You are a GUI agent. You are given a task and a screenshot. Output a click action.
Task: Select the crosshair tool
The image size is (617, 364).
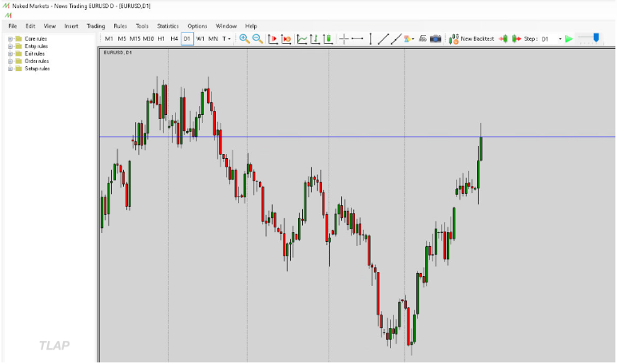coord(344,38)
